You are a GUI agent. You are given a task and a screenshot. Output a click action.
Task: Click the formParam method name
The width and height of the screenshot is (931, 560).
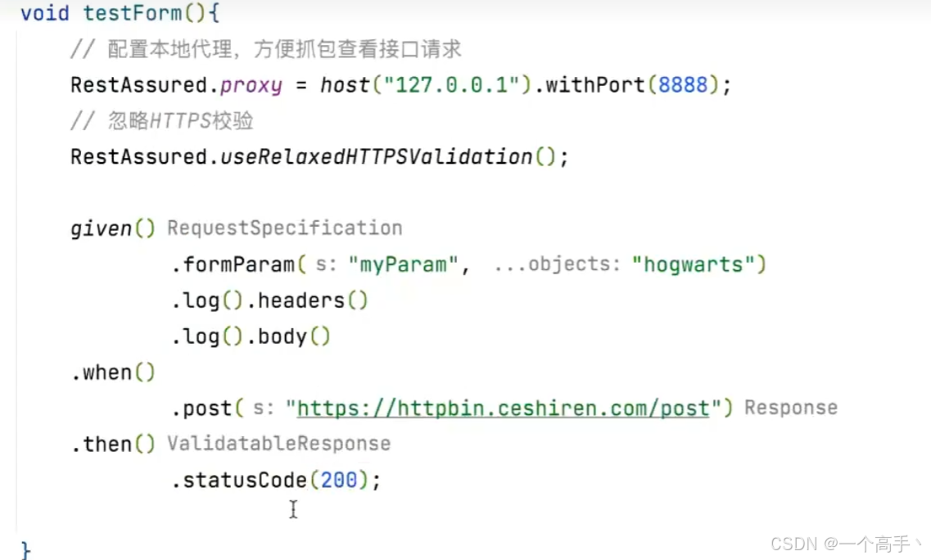[x=239, y=264]
